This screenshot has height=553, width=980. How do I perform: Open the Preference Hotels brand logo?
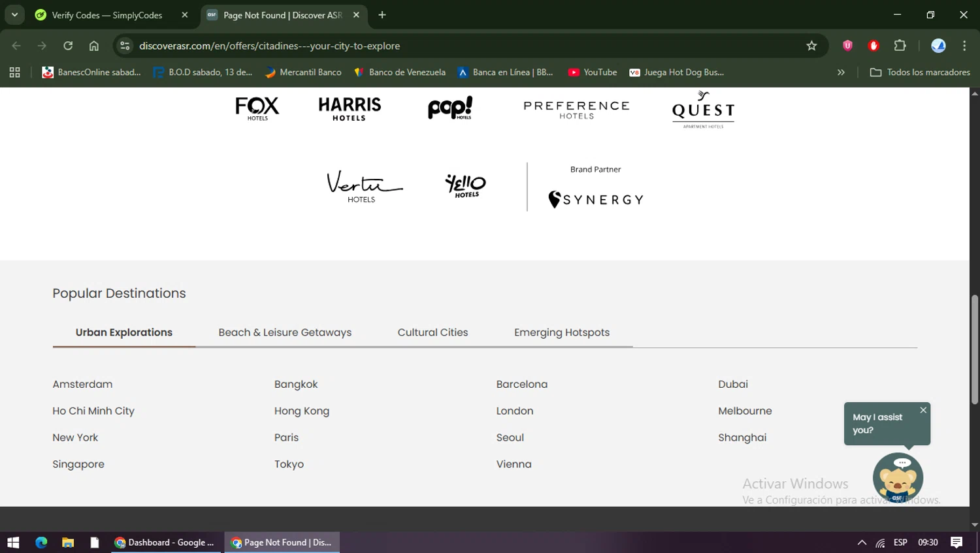[576, 110]
